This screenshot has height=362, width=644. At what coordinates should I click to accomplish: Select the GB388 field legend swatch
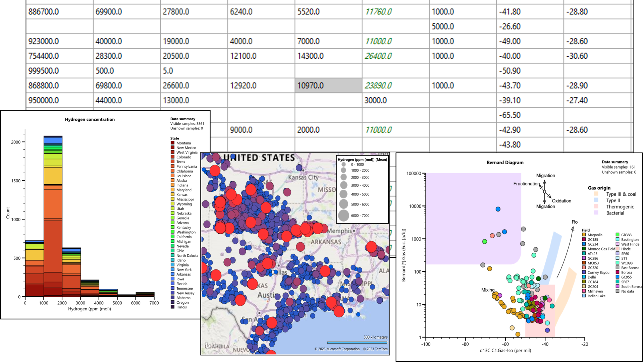tap(618, 235)
